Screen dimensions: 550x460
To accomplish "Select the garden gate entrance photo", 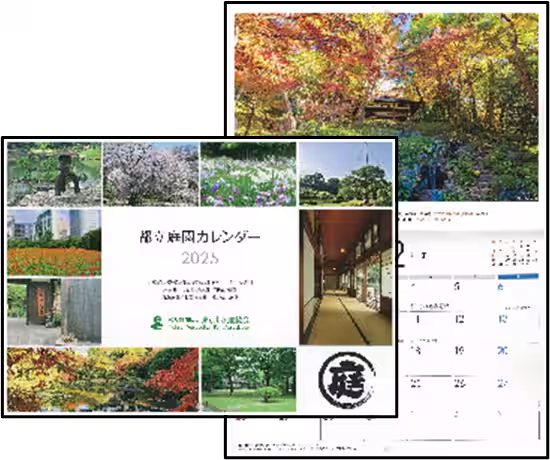I will click(54, 312).
